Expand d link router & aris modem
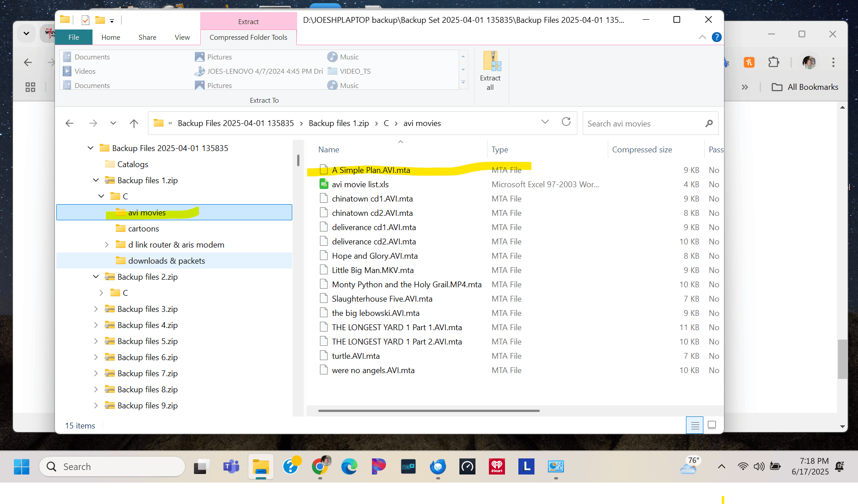Screen dimensions: 858x504 tap(106, 245)
